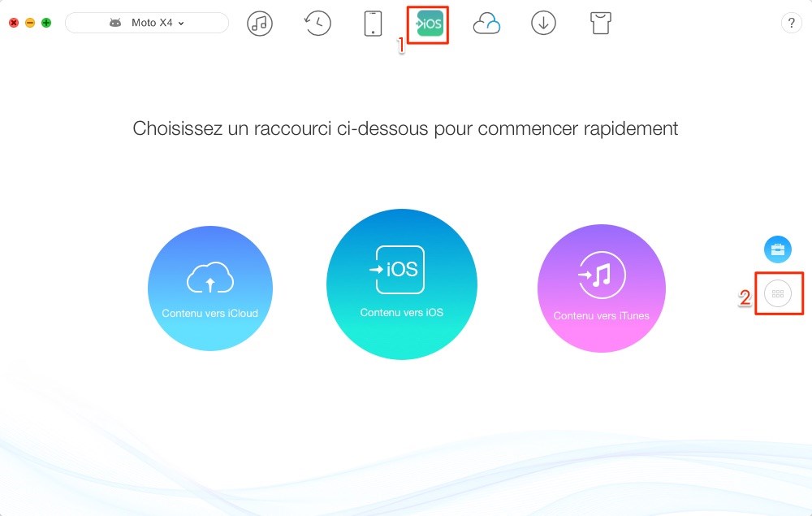Click the blue toolbox icon
The image size is (812, 516).
pyautogui.click(x=778, y=249)
